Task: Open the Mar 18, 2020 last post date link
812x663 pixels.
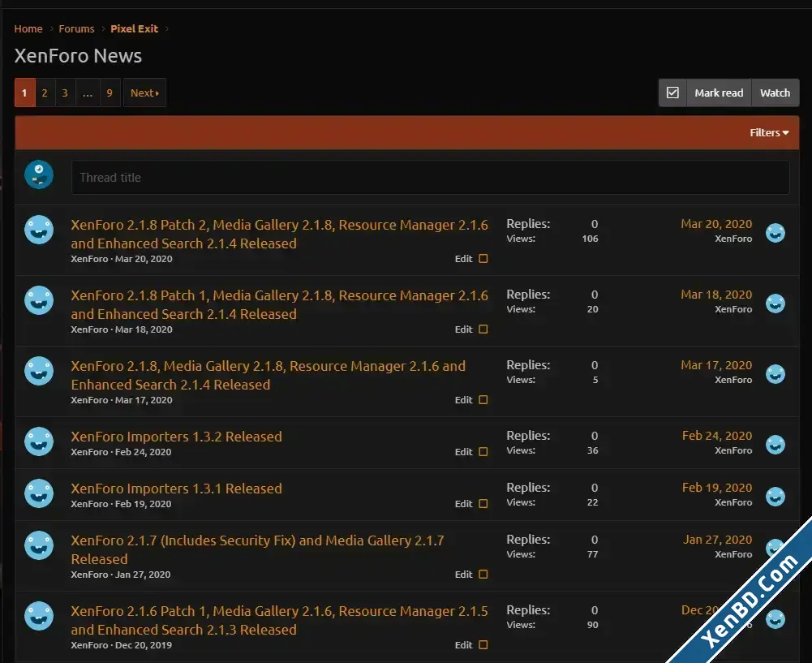Action: (716, 295)
